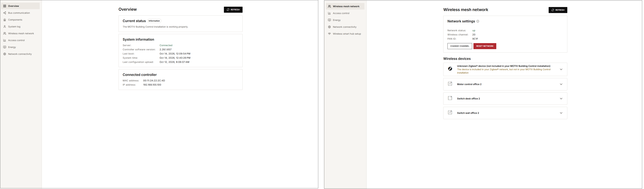The height and width of the screenshot is (189, 644).
Task: Click Wireless mesh network icon in left window sidebar
Action: pos(5,33)
